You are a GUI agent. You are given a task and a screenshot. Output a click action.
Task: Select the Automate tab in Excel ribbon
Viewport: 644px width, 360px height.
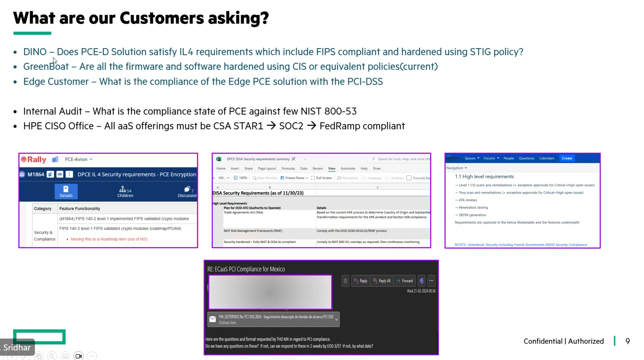348,168
